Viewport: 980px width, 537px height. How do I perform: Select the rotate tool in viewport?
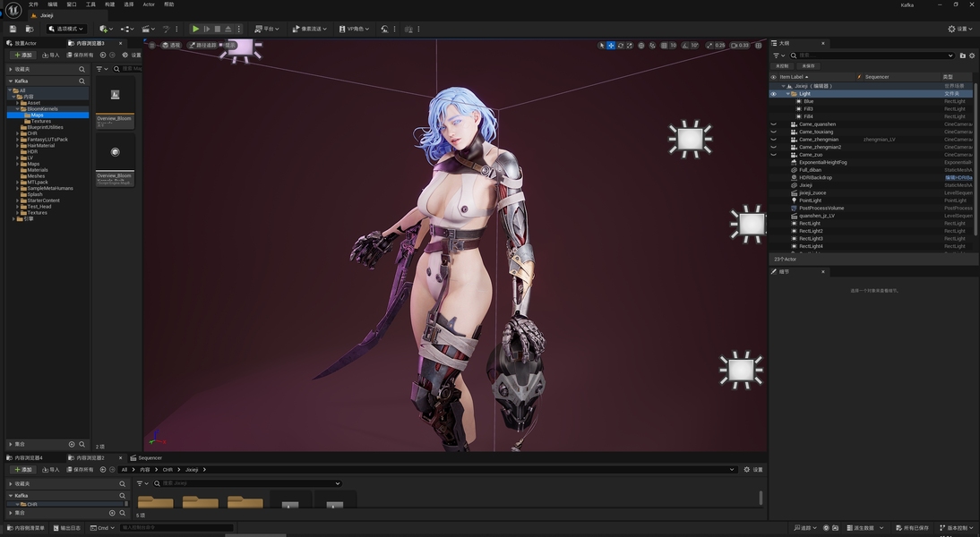pyautogui.click(x=620, y=45)
